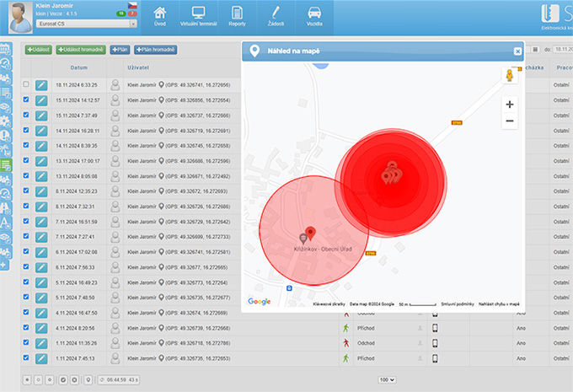
Task: Zoom in the map with plus button
Action: (509, 105)
